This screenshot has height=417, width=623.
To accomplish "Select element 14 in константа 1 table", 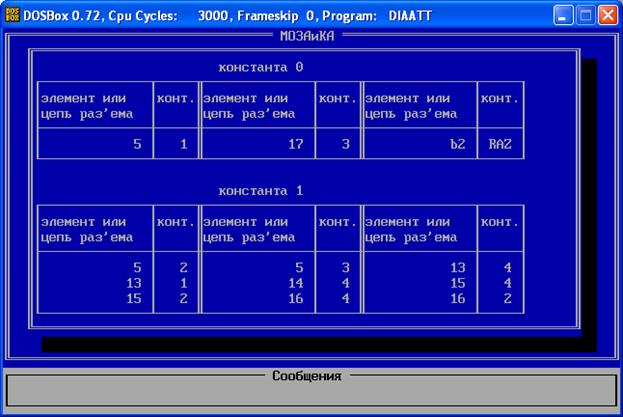I will (x=296, y=283).
